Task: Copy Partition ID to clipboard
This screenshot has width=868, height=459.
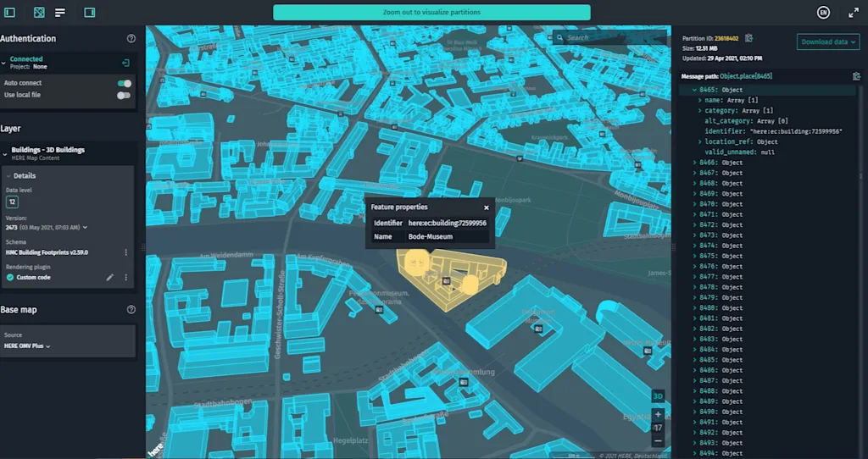Action: click(748, 38)
